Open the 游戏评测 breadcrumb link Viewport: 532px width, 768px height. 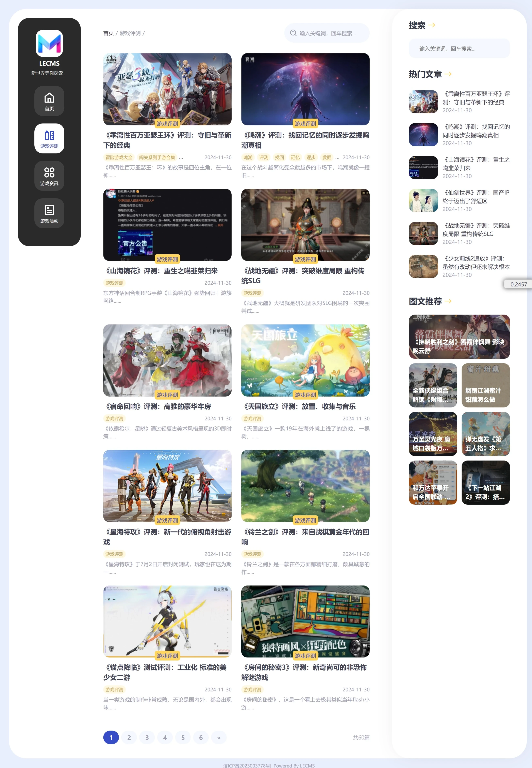point(131,33)
